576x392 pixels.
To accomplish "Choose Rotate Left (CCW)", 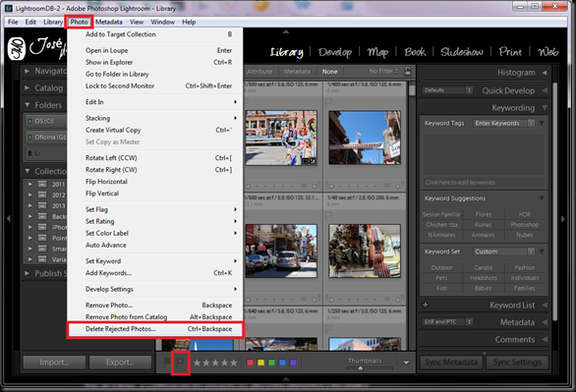I will 154,158.
